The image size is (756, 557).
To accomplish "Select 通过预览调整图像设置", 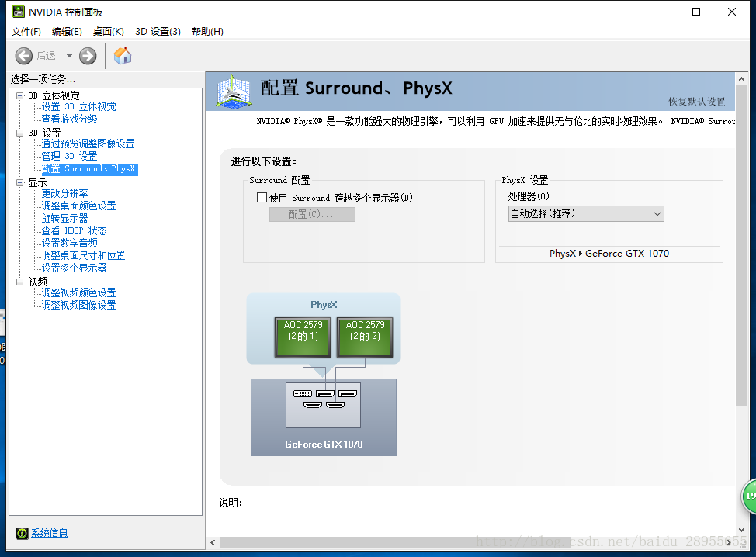I will [88, 144].
